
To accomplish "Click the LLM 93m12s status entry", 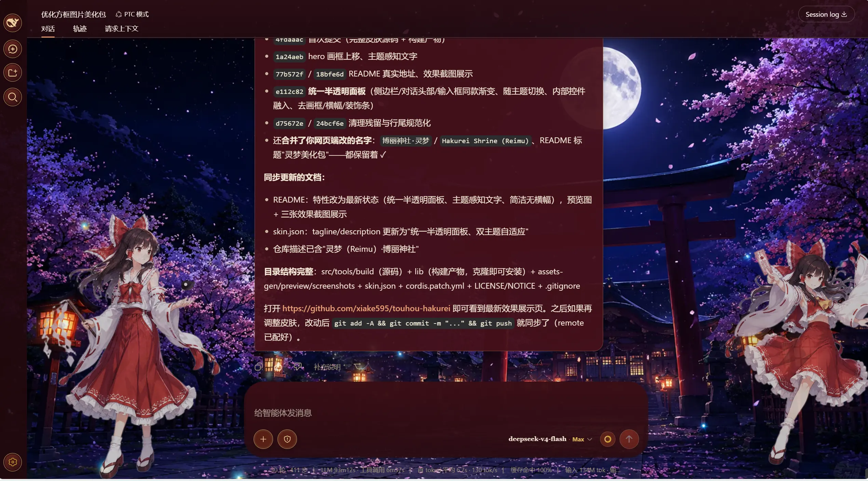I will coord(338,470).
